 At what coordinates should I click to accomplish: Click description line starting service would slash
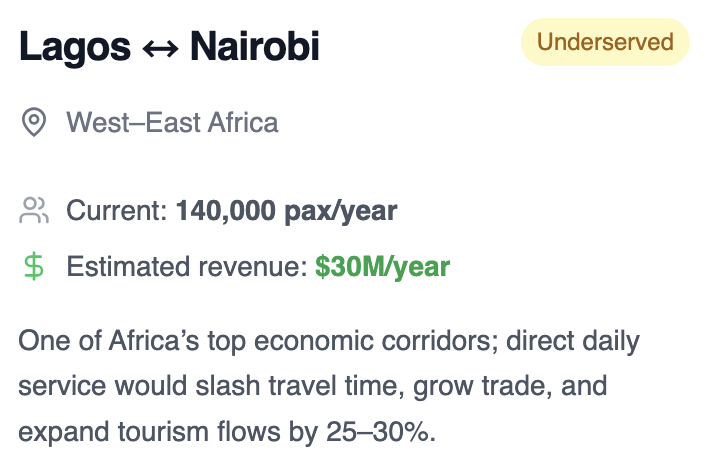click(x=312, y=386)
